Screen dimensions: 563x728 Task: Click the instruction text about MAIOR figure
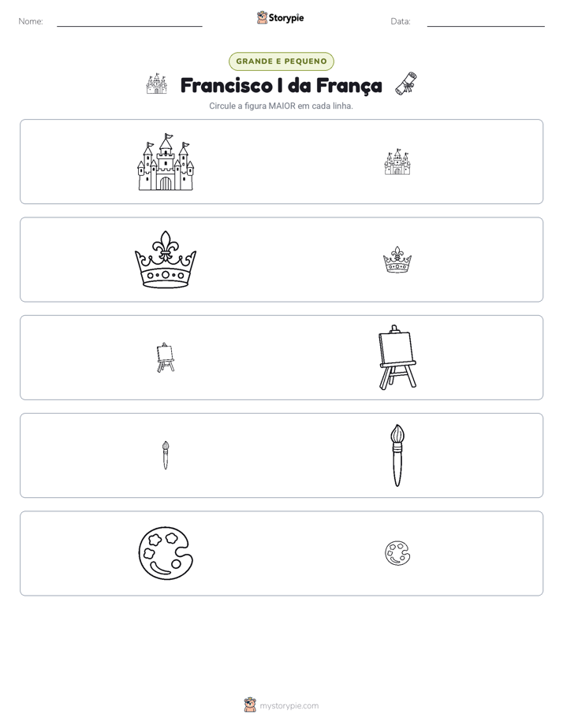[281, 106]
